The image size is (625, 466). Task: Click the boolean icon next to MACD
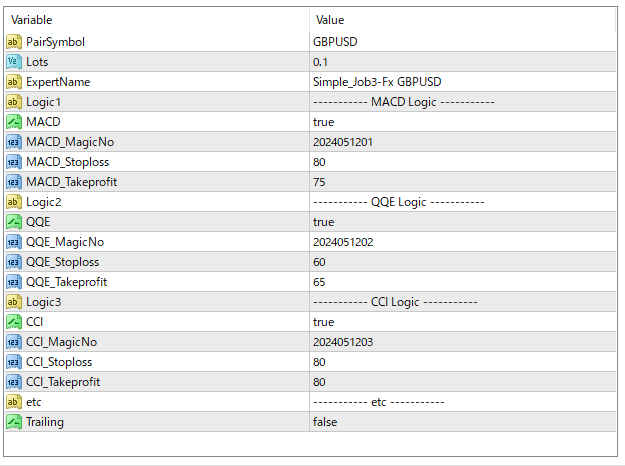14,122
